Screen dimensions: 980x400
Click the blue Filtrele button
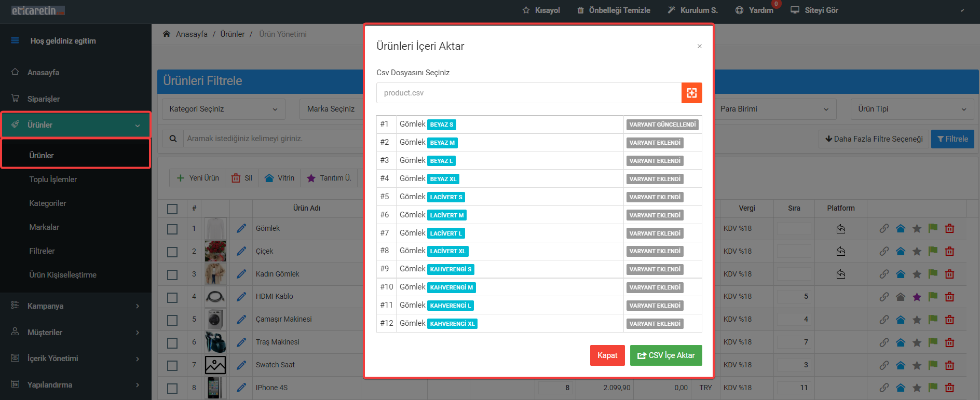coord(952,139)
